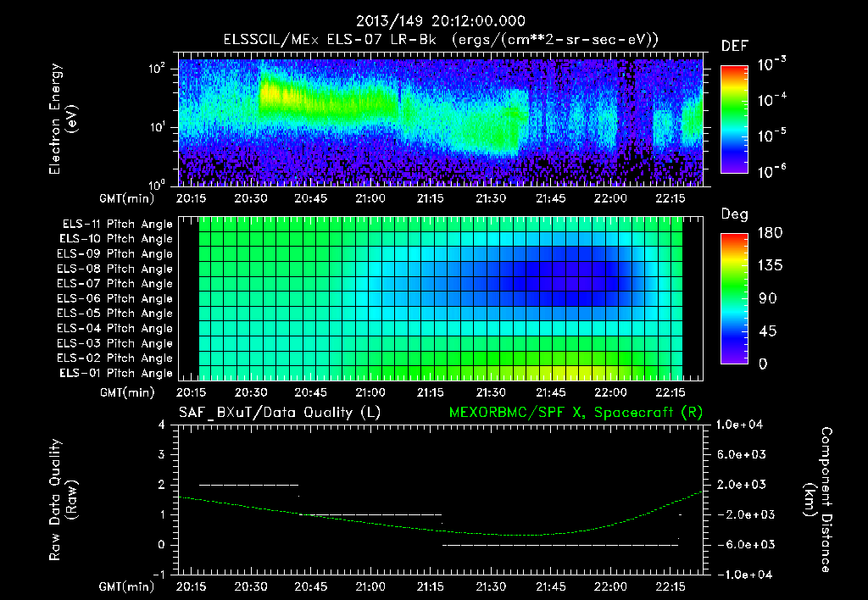Click the ELS-02 Pitch Angle row label
This screenshot has height=600, width=868.
(115, 358)
